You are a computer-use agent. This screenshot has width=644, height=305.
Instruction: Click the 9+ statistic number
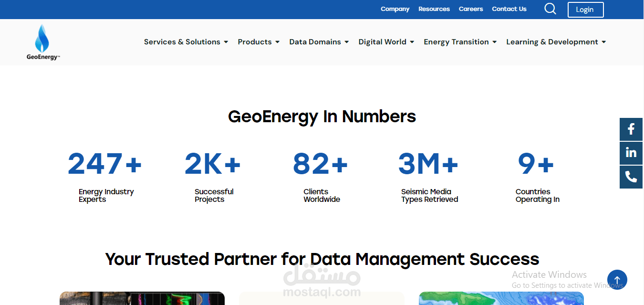coord(536,164)
